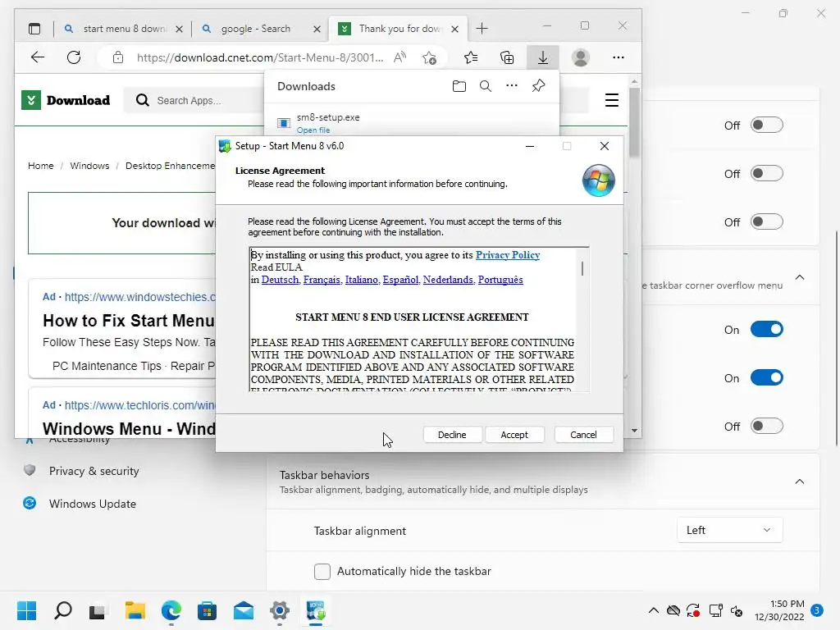Toggle third Off switch in Settings
The image size is (840, 630).
click(x=767, y=221)
